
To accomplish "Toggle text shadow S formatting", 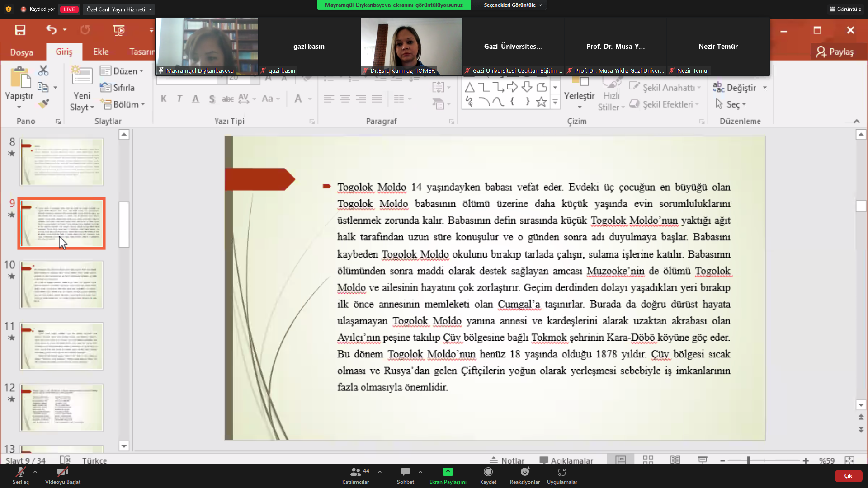I will click(212, 99).
